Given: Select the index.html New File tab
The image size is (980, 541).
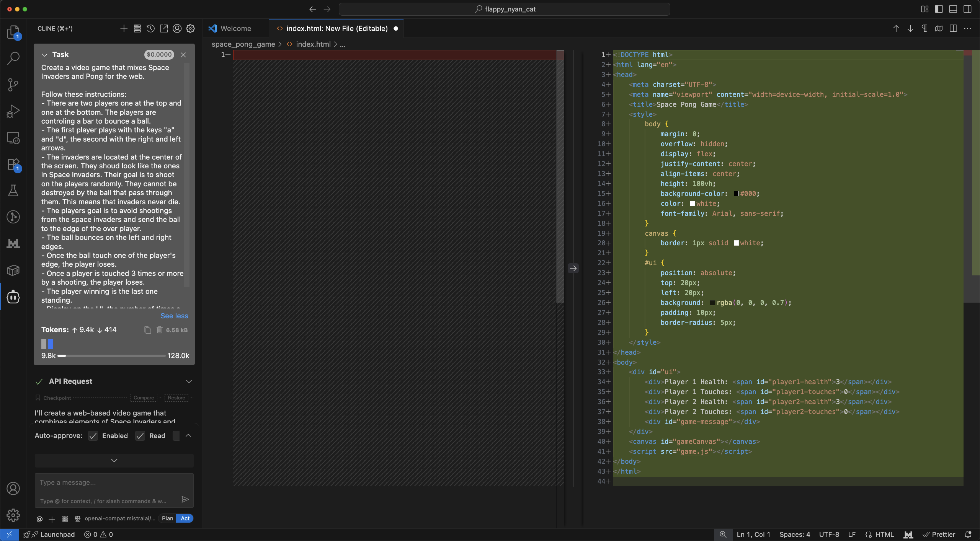Looking at the screenshot, I should (336, 29).
